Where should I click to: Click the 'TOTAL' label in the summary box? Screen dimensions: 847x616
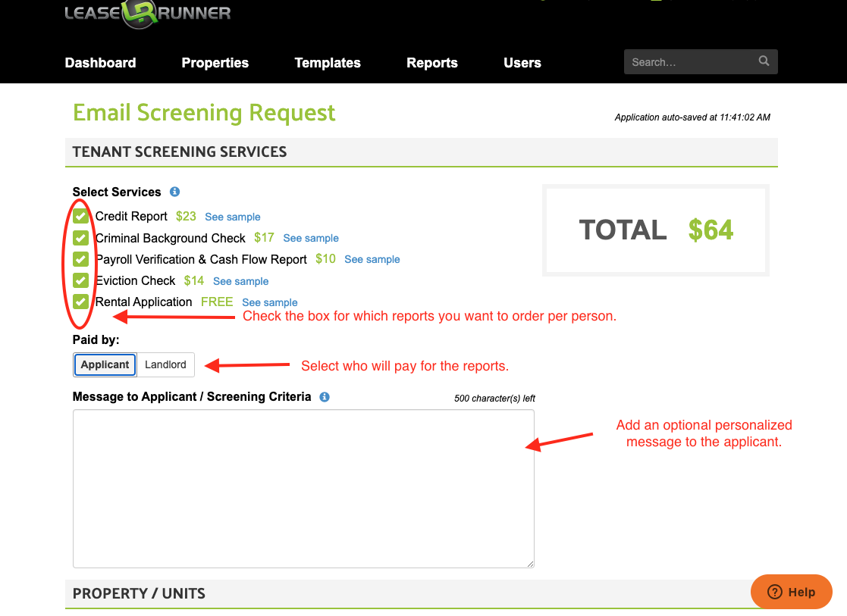[623, 230]
